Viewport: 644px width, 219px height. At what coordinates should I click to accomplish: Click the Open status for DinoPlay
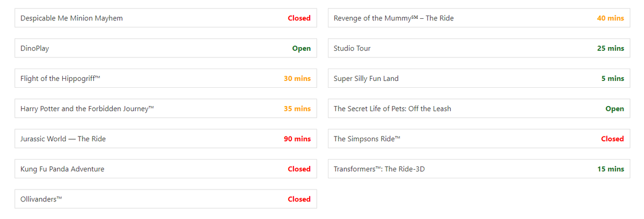(x=302, y=48)
